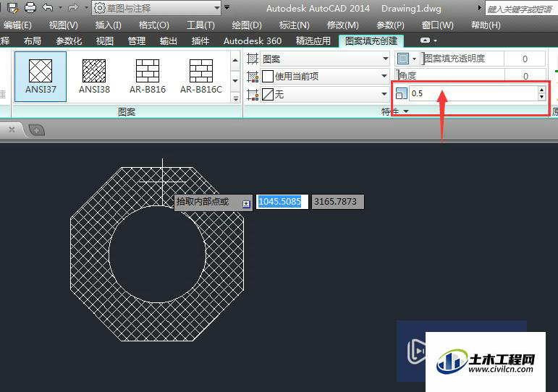Click the transparency type icon button
Image resolution: width=558 pixels, height=392 pixels.
tap(403, 59)
